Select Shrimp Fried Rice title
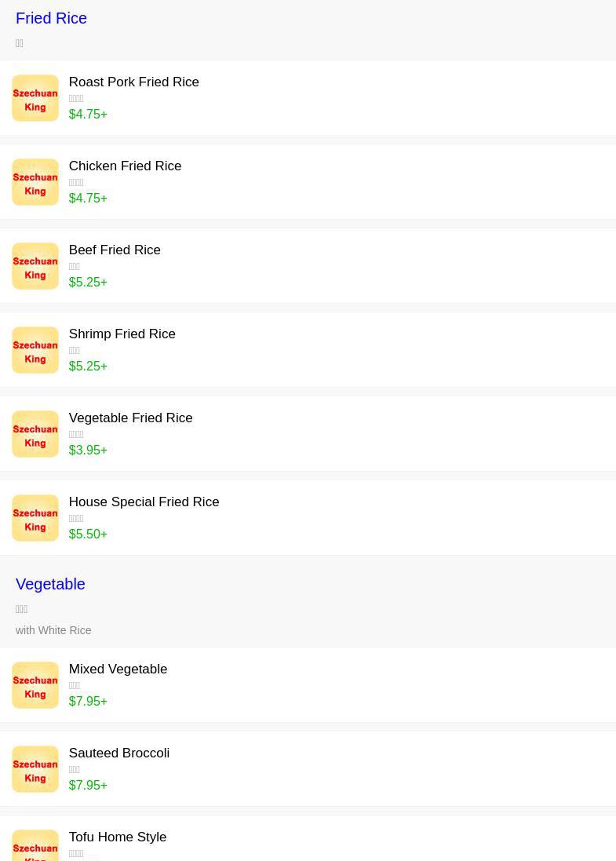The width and height of the screenshot is (616, 861). (122, 334)
